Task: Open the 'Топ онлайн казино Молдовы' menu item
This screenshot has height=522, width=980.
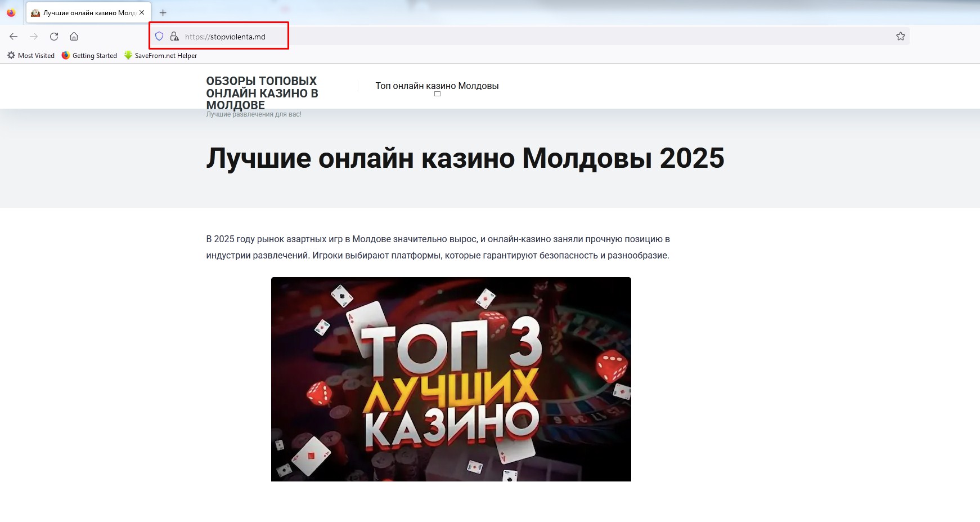Action: (x=437, y=86)
